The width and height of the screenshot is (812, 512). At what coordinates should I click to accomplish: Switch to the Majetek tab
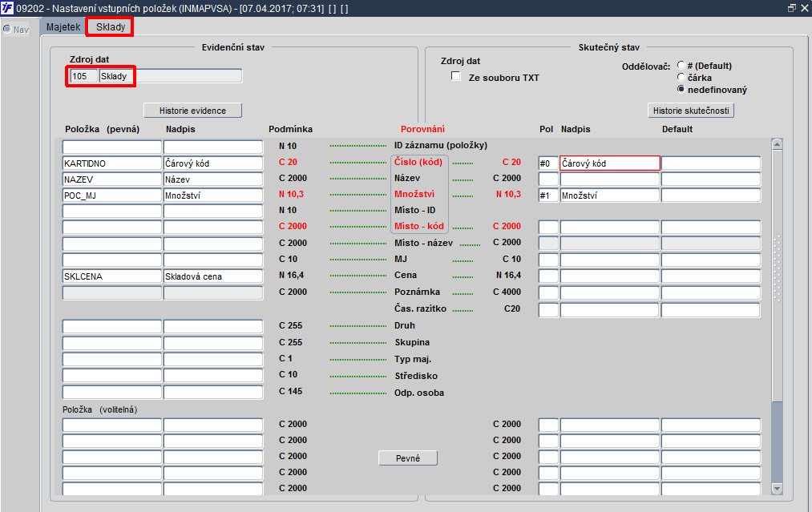click(x=63, y=27)
